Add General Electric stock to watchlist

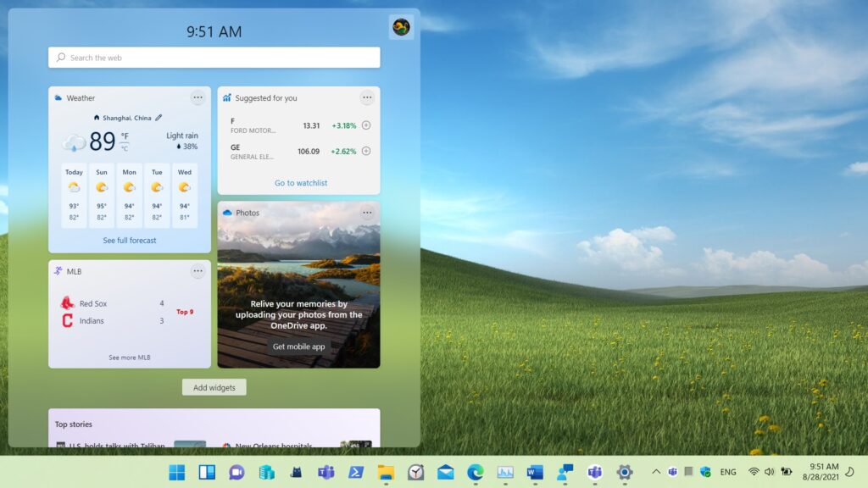(x=366, y=151)
